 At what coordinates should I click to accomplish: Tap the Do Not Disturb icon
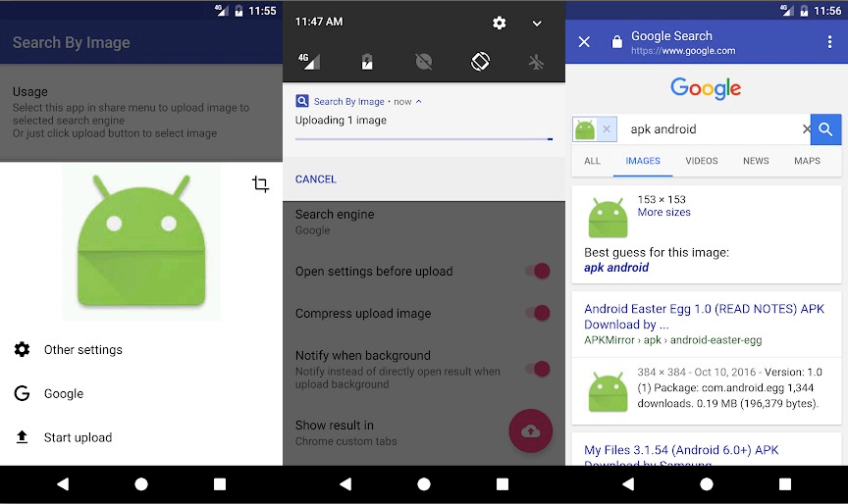[x=424, y=61]
